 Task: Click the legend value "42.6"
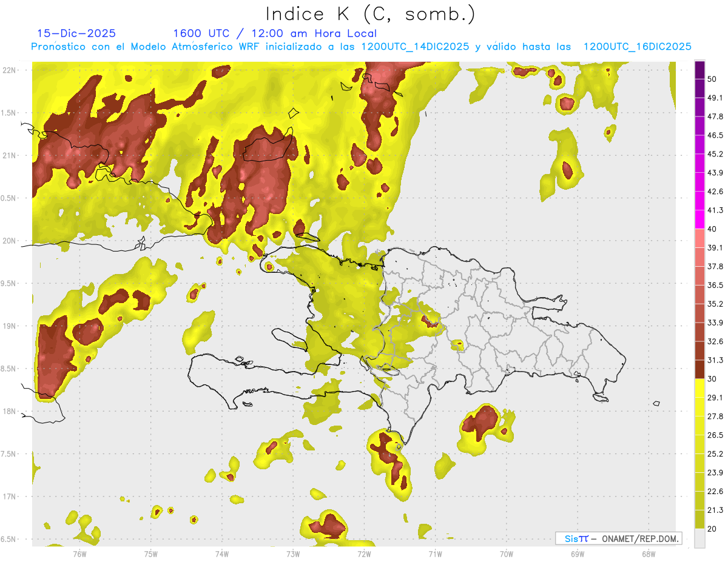tap(715, 192)
